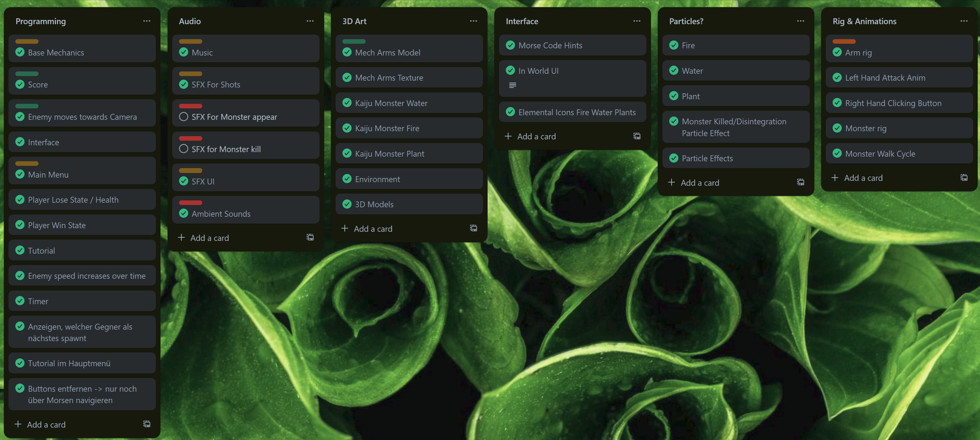Click green label on Mech Arms Model card
Screen dimensions: 980x440
click(354, 41)
